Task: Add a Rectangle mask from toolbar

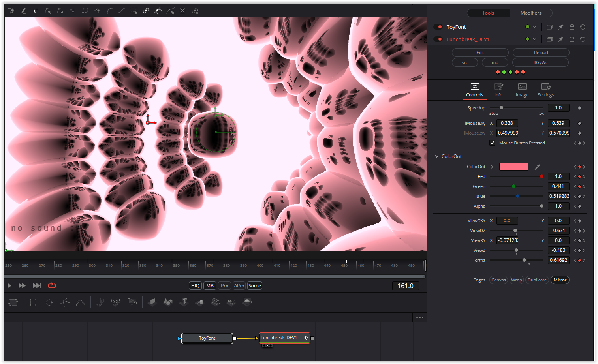Action: point(33,302)
